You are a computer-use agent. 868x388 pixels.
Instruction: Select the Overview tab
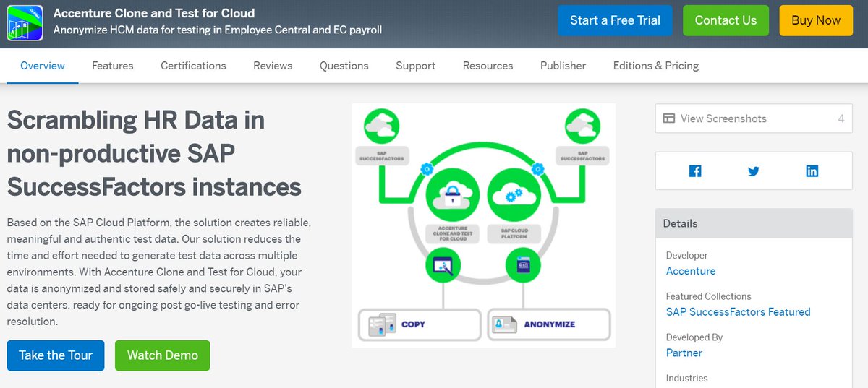pyautogui.click(x=43, y=66)
